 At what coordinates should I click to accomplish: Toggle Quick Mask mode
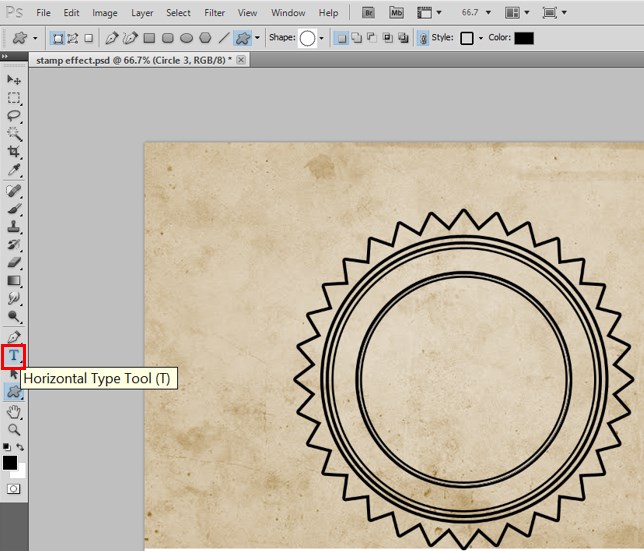(x=14, y=488)
